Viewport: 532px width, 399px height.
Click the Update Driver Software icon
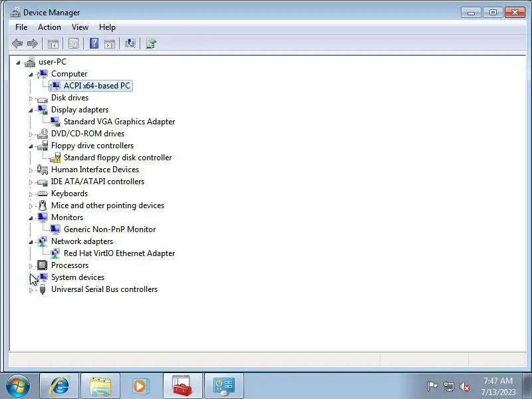tap(151, 43)
